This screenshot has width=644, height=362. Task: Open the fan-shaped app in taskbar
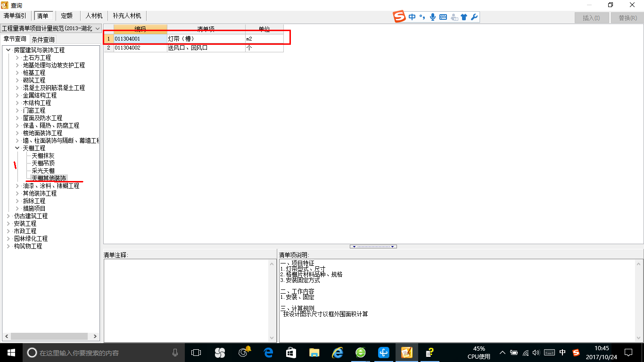tap(220, 352)
